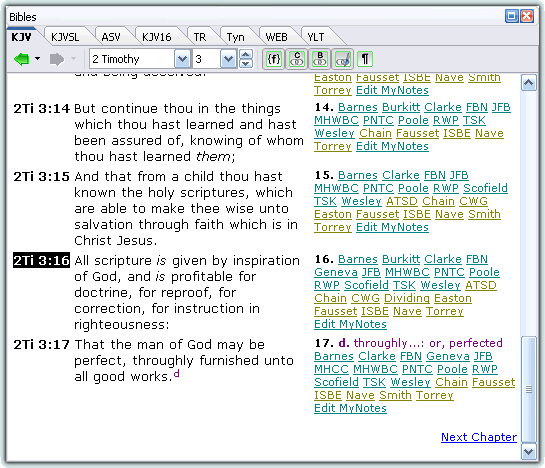Switch to the KJVSL tab

[65, 37]
